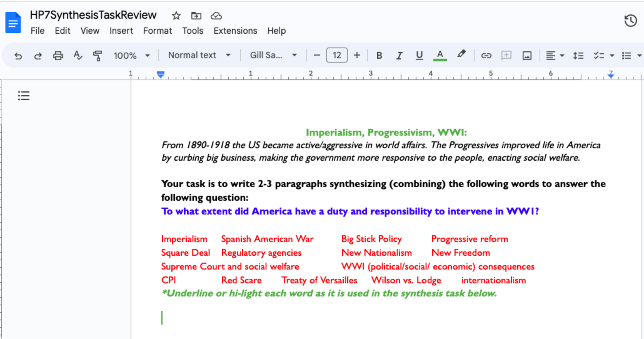Insert a link with chain icon
644x339 pixels.
(x=486, y=56)
